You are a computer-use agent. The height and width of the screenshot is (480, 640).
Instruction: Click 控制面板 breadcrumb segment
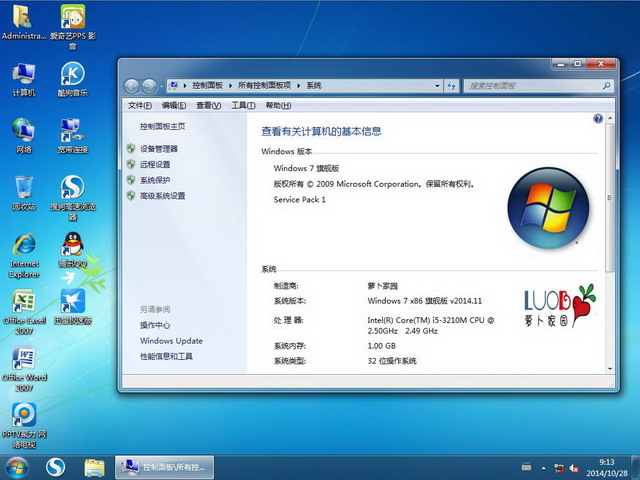(207, 85)
